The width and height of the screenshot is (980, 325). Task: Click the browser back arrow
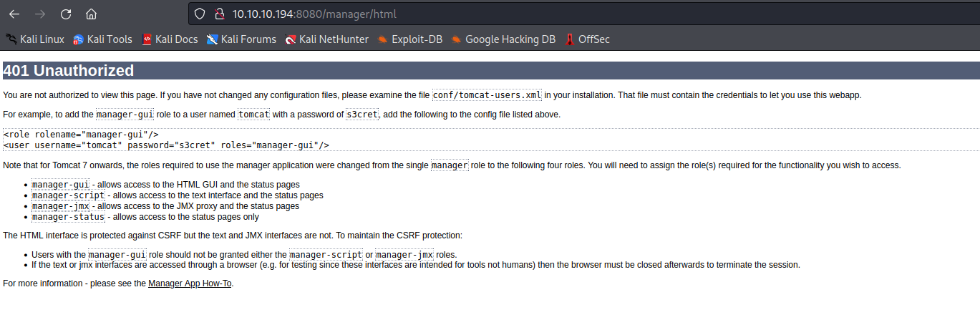[x=14, y=14]
